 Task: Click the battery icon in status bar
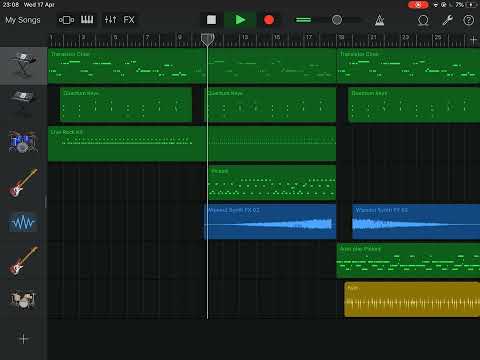click(472, 5)
